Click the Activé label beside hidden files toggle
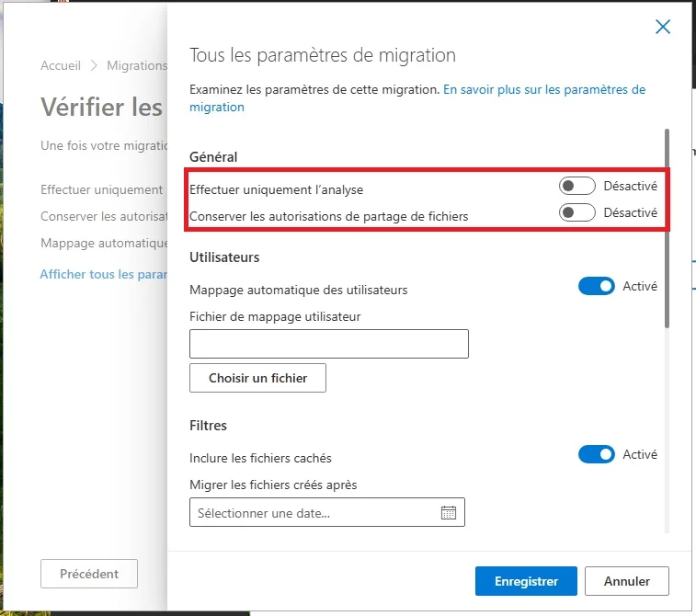The height and width of the screenshot is (616, 696). (640, 454)
